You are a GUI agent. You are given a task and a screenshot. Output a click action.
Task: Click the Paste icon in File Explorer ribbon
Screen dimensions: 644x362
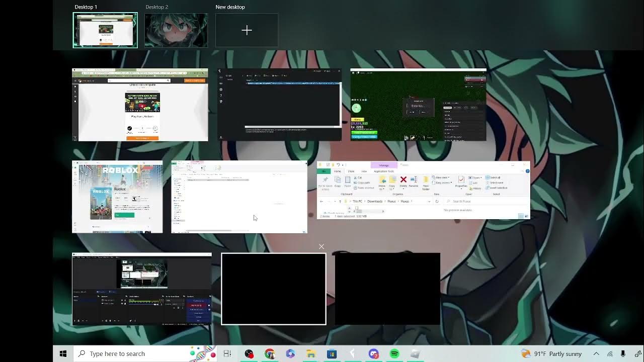click(348, 181)
